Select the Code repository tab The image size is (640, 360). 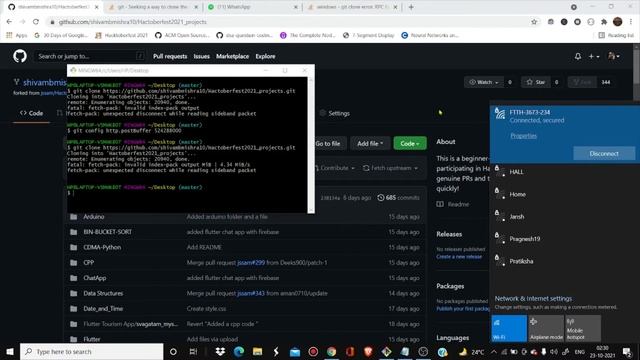[31, 113]
